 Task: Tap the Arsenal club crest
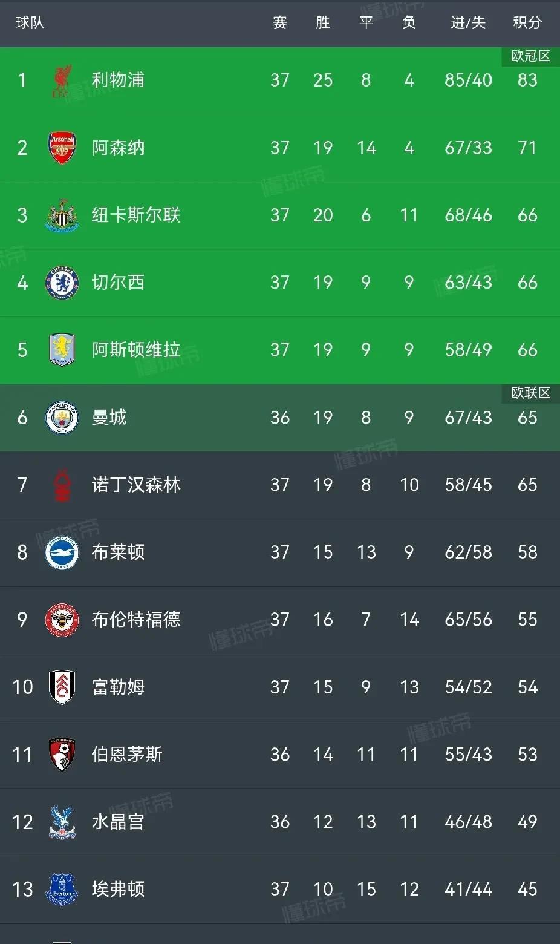click(x=62, y=148)
